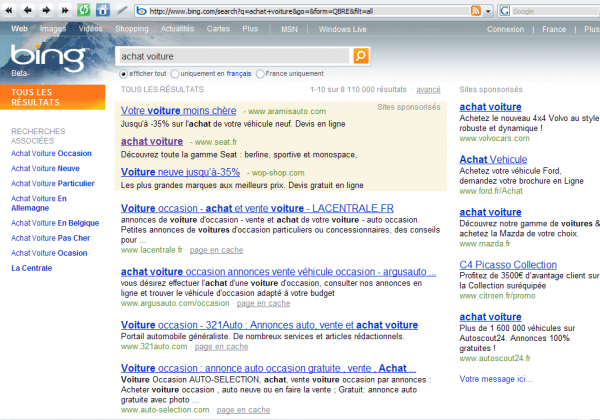This screenshot has height=420, width=600.
Task: Click the pencil wand icon in toolbar
Action: point(121,10)
